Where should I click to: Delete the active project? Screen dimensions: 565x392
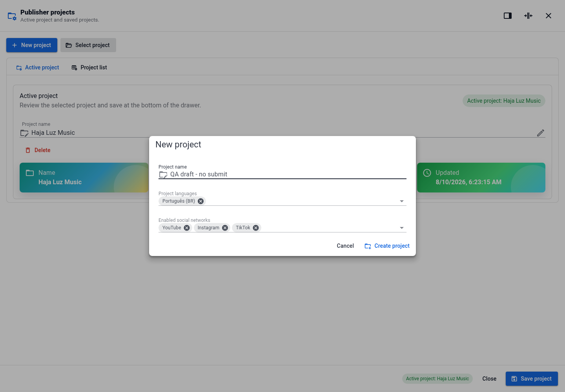pos(38,150)
